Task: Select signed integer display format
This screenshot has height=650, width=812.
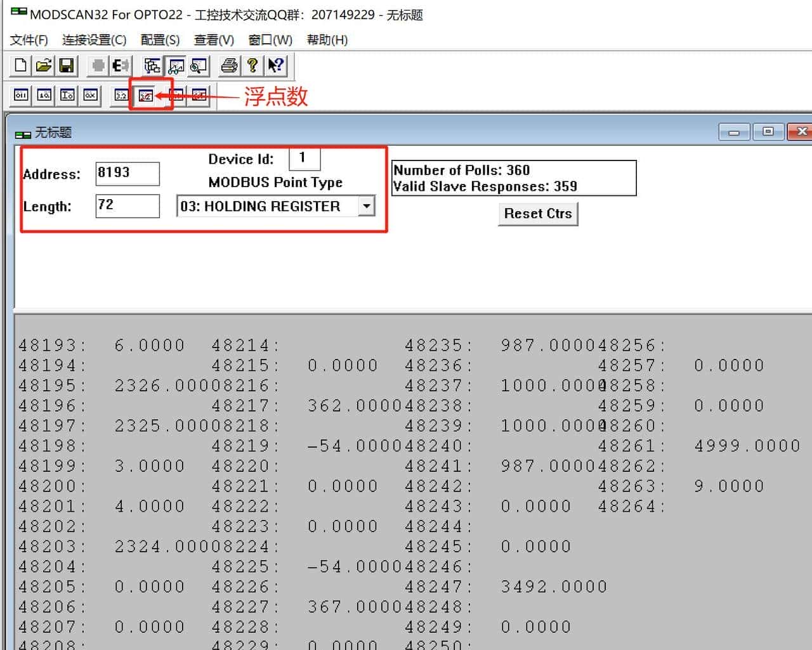Action: coord(67,96)
